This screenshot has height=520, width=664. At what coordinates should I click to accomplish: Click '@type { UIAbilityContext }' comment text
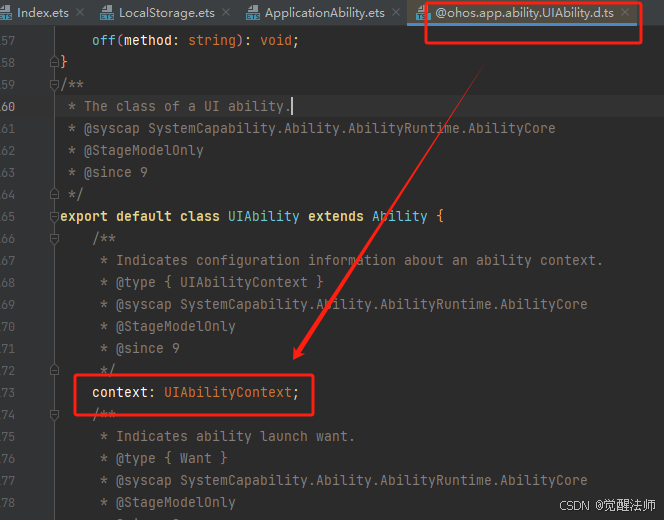click(x=219, y=282)
